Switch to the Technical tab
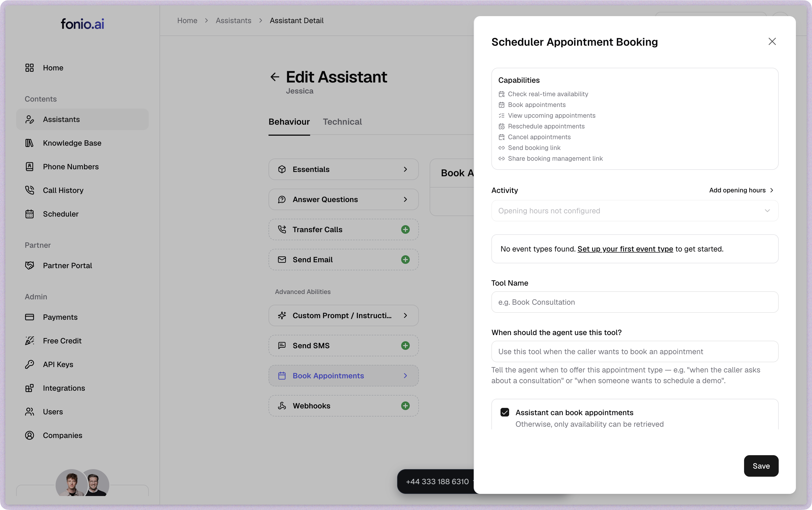Screen dimensions: 812x510 342,122
